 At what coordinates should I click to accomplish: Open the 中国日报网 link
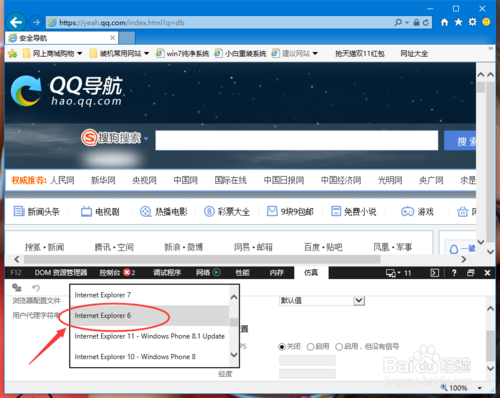coord(284,180)
